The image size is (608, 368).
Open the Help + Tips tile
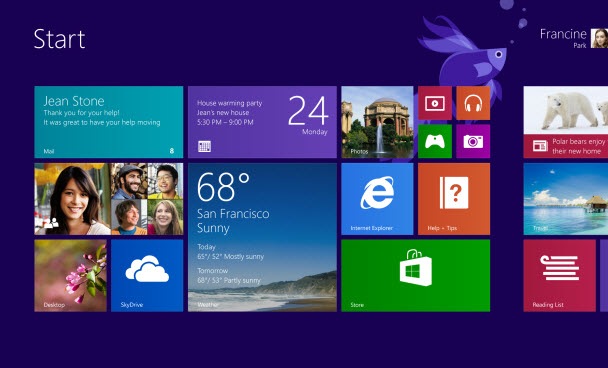pyautogui.click(x=454, y=199)
